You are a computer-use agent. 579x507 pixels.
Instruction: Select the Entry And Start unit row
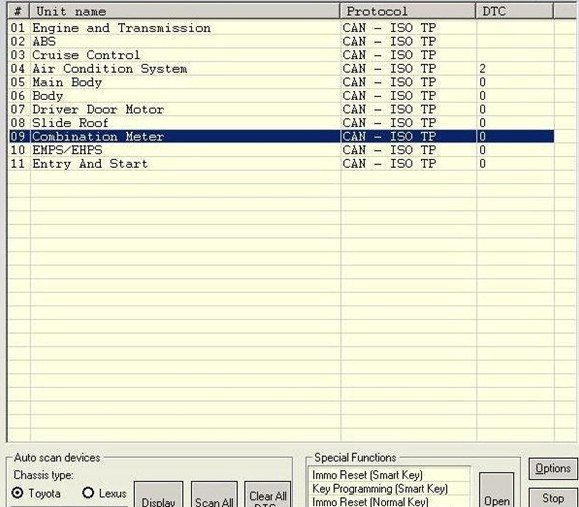click(x=281, y=164)
